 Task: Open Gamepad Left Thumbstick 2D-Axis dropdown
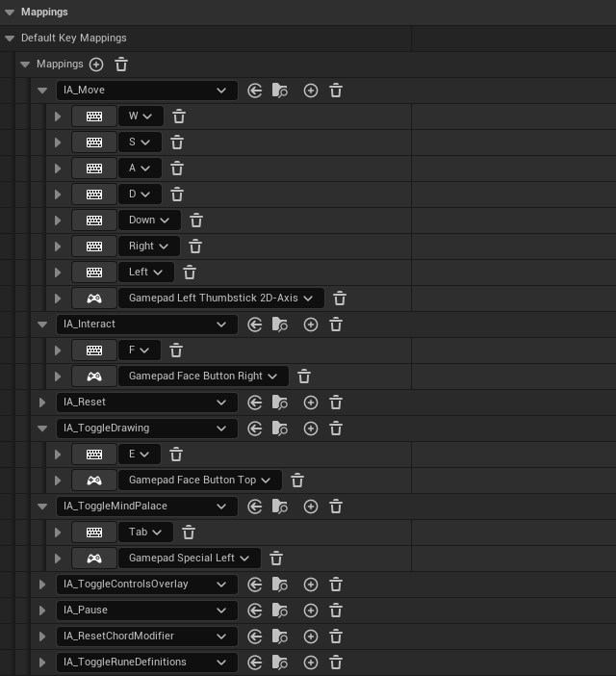coord(221,299)
